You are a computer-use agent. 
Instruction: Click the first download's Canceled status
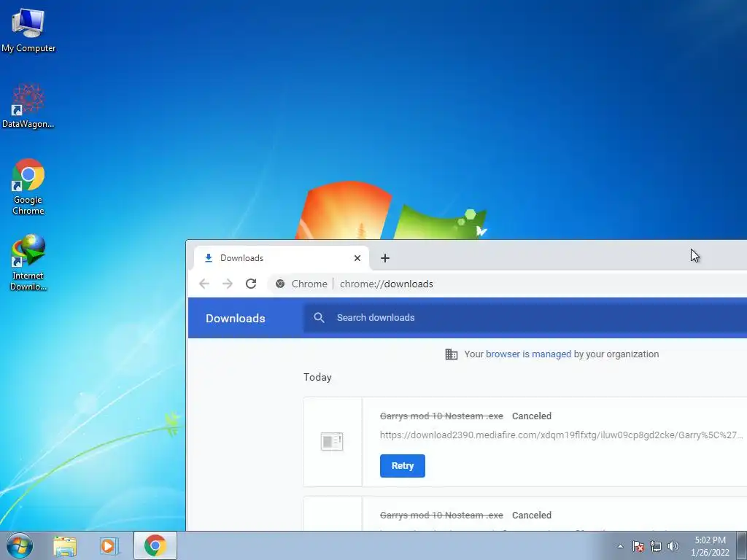click(x=532, y=416)
